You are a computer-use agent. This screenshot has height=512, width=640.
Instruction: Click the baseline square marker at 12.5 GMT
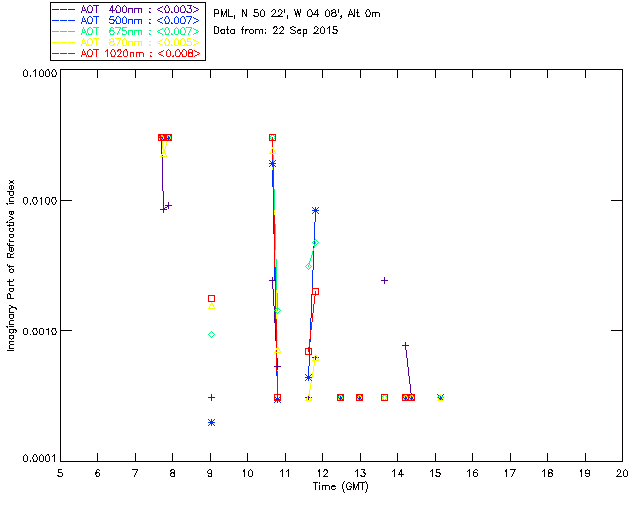point(340,398)
